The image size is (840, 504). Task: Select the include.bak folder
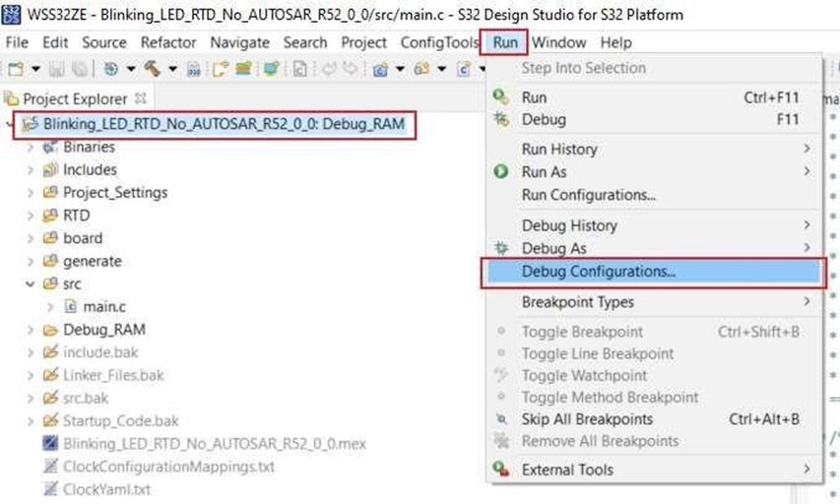(100, 352)
